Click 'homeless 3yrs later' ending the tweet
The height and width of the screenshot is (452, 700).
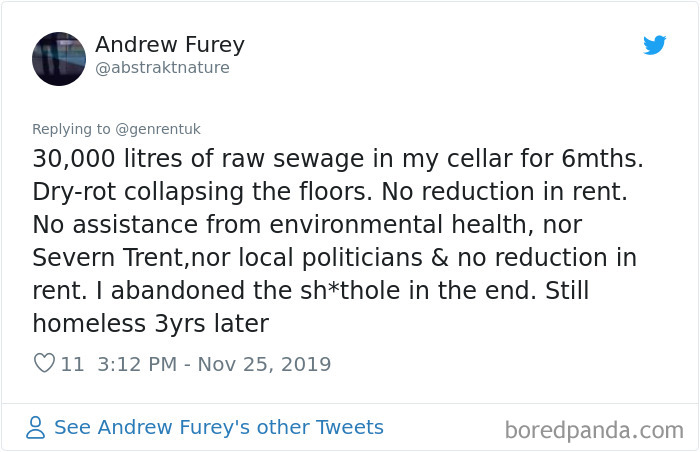pos(152,324)
